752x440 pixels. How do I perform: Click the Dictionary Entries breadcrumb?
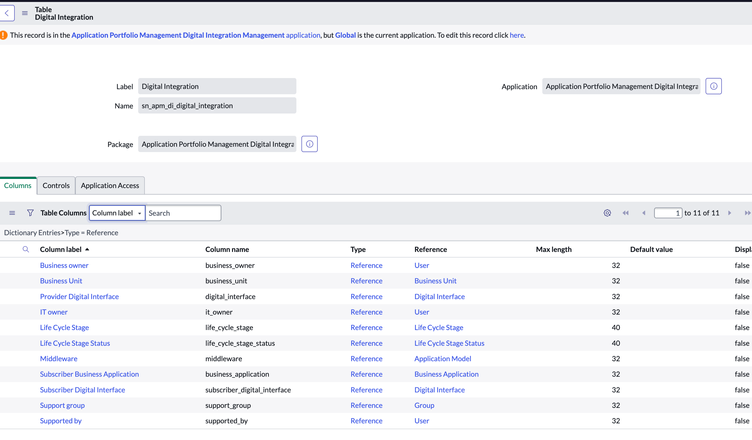33,233
